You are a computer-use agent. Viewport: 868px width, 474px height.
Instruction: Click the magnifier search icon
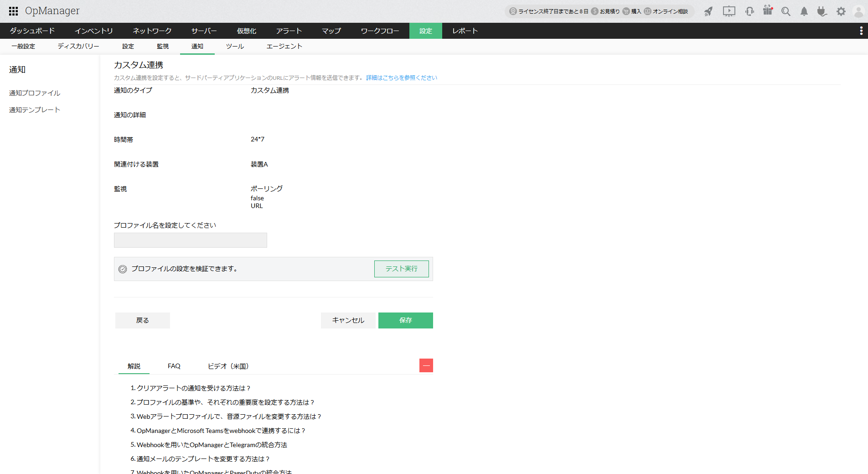pos(786,11)
